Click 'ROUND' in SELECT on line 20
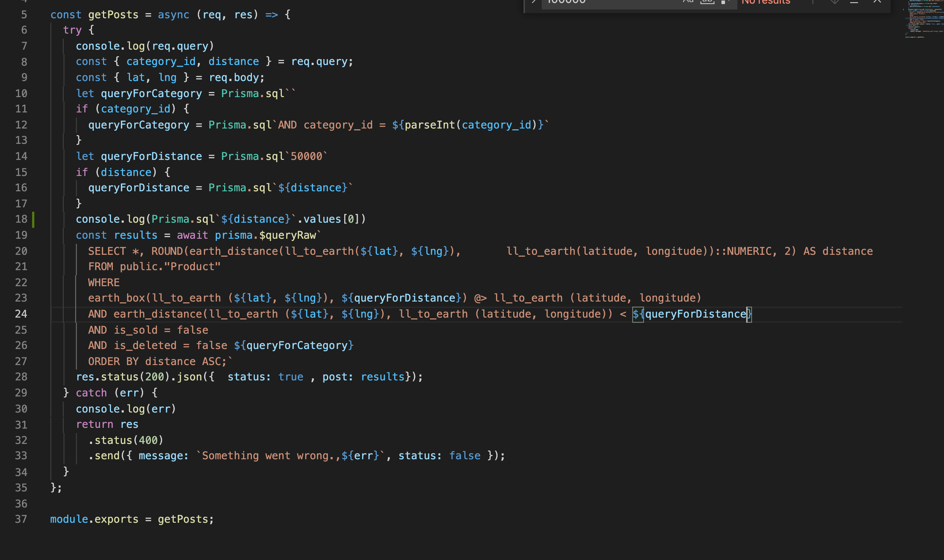944x560 pixels. pos(167,251)
